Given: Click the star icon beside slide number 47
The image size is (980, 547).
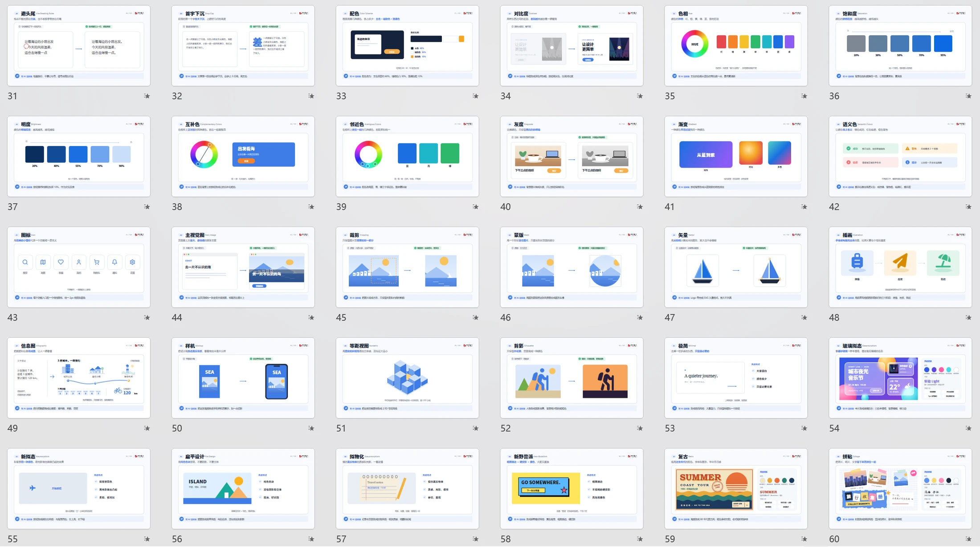Looking at the screenshot, I should pyautogui.click(x=804, y=318).
